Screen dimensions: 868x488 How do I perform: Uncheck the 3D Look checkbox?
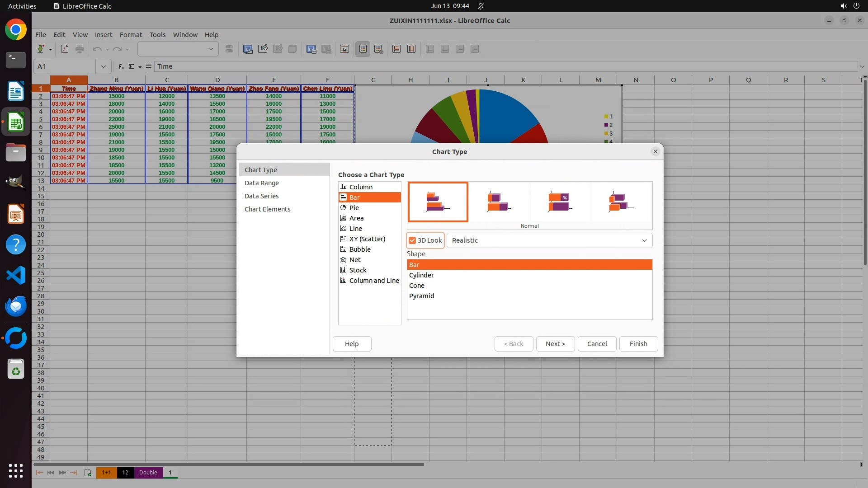point(412,240)
